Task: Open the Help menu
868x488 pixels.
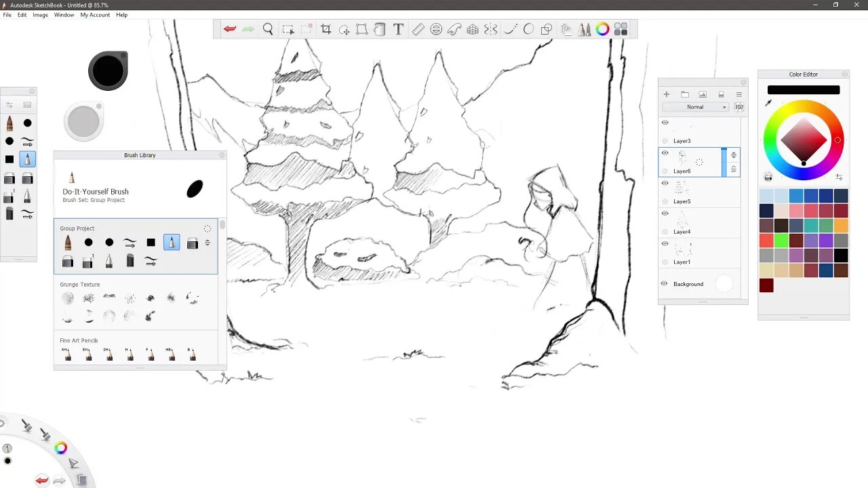Action: click(122, 15)
